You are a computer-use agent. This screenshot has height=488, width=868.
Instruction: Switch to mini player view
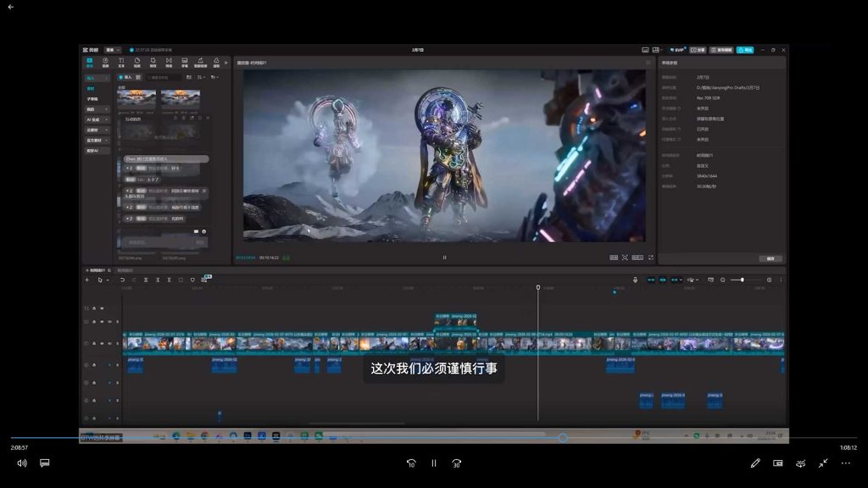(778, 463)
